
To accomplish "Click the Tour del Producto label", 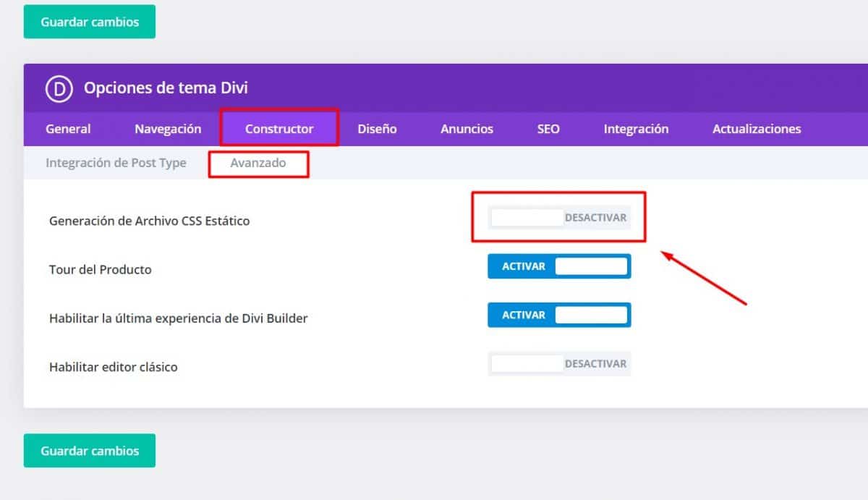I will pyautogui.click(x=101, y=269).
